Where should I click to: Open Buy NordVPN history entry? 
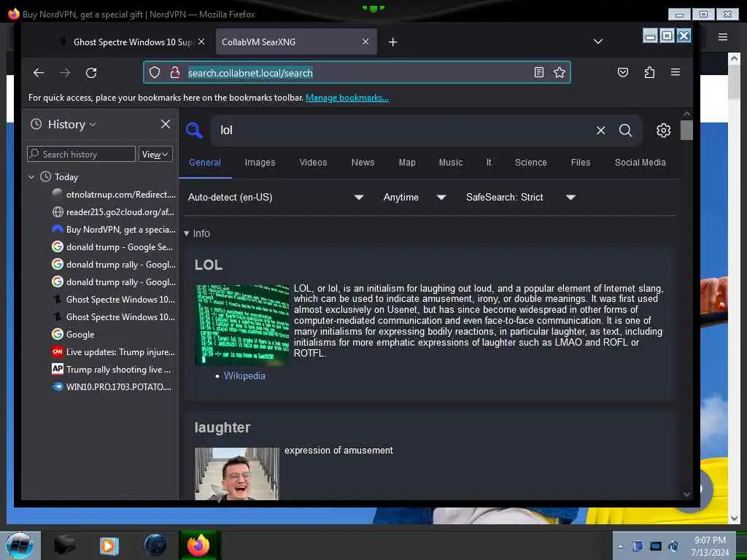(113, 230)
